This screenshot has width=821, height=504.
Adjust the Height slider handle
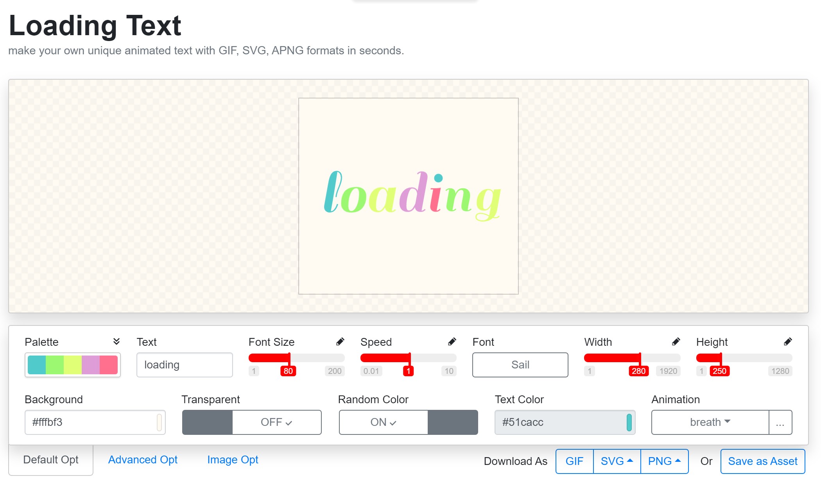pyautogui.click(x=721, y=358)
